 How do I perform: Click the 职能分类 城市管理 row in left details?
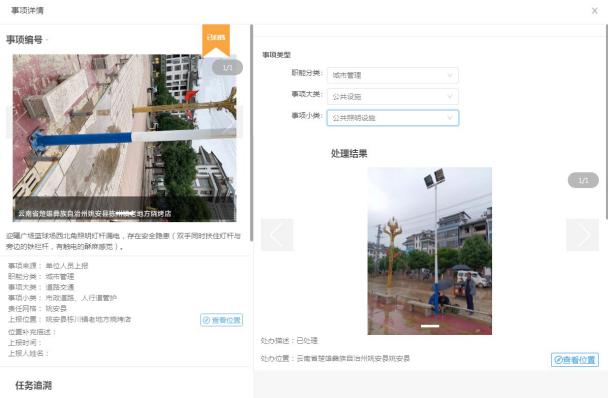click(x=41, y=277)
